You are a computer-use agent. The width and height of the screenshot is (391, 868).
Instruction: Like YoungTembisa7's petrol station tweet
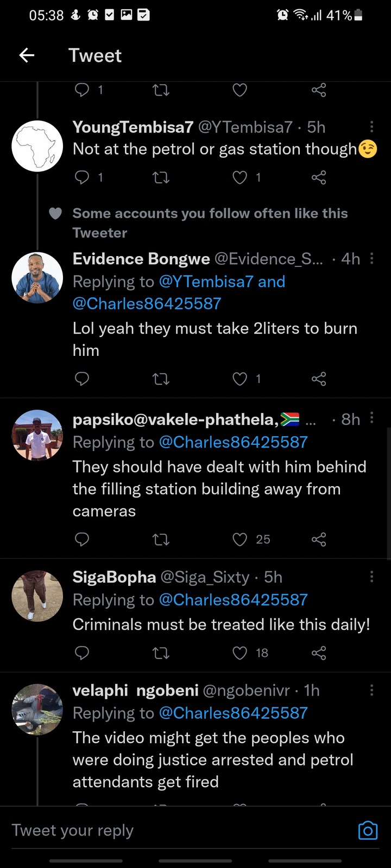coord(240,177)
